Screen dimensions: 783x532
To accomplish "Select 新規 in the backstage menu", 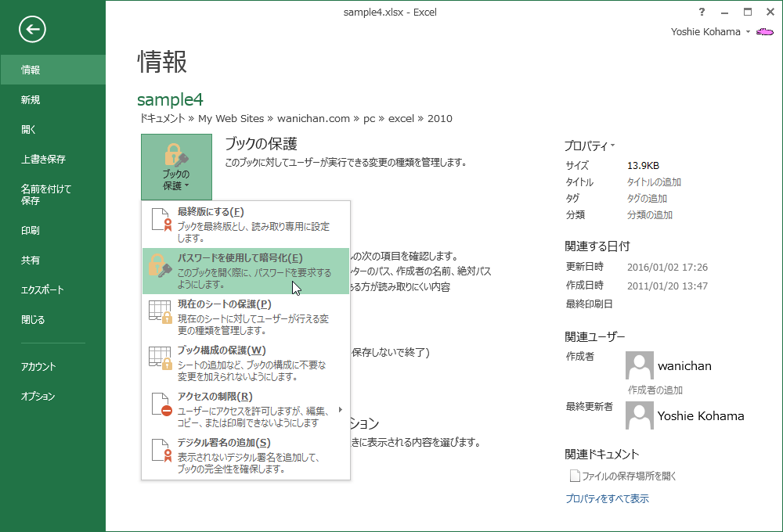I will 53,100.
